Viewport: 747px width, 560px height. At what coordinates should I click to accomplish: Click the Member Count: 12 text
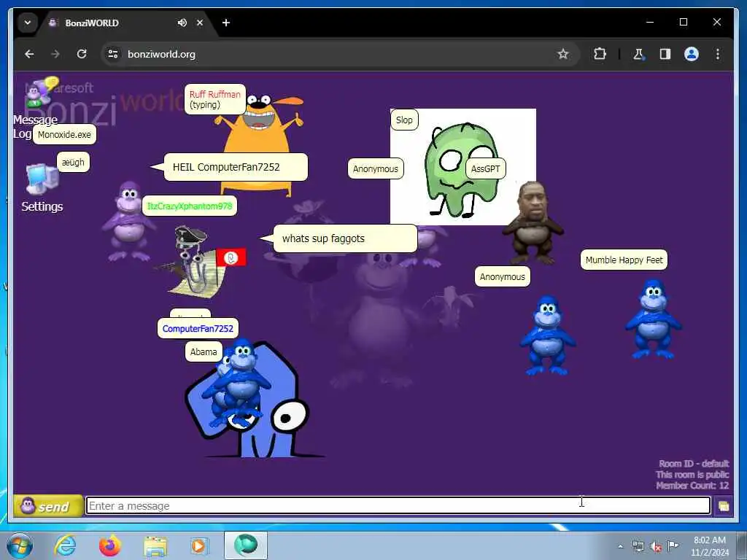(x=692, y=486)
